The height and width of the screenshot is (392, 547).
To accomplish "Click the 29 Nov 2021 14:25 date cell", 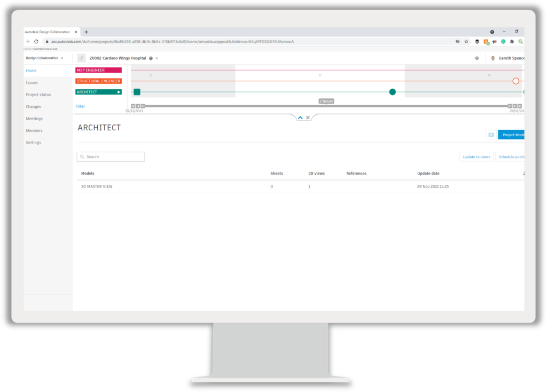I will pos(433,186).
